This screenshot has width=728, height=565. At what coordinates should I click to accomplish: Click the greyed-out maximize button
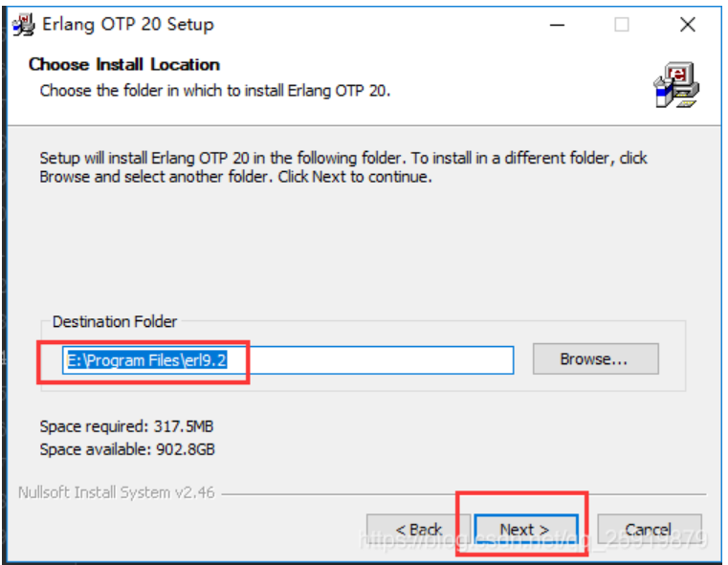(622, 25)
